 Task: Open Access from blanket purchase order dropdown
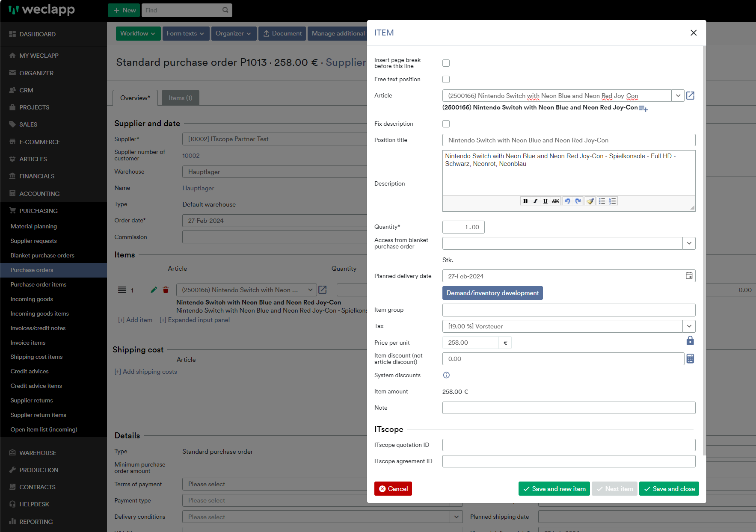(689, 243)
